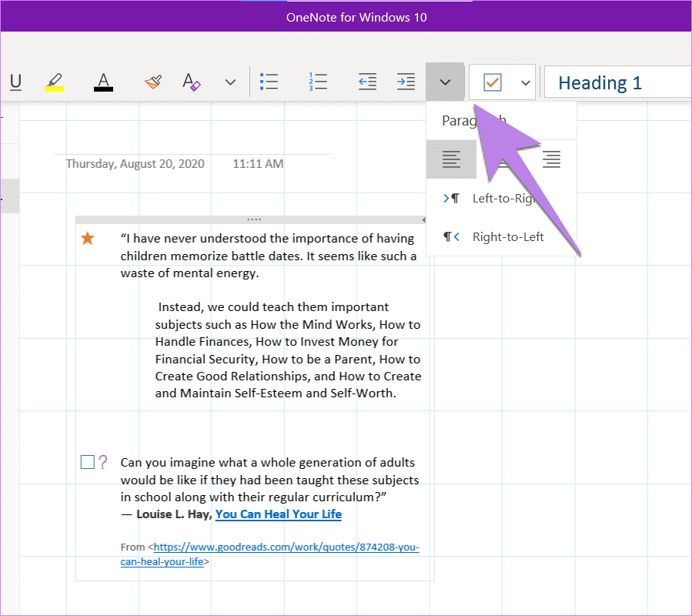
Task: Insert a bulleted list
Action: 269,82
